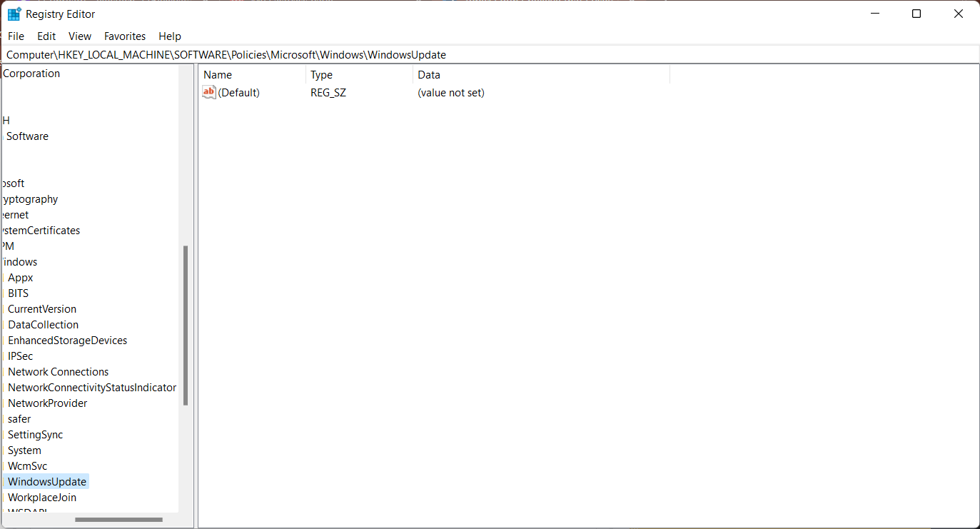
Task: Select the Cryptography key
Action: tap(30, 199)
